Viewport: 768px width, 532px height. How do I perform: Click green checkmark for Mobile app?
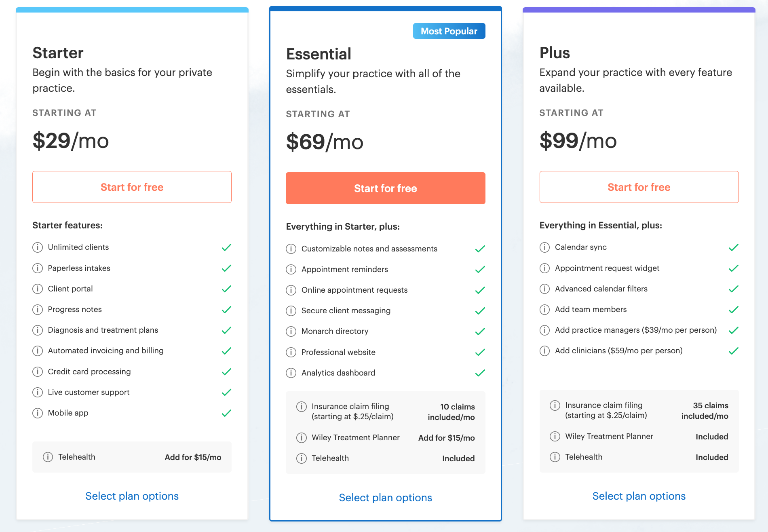[x=227, y=413]
